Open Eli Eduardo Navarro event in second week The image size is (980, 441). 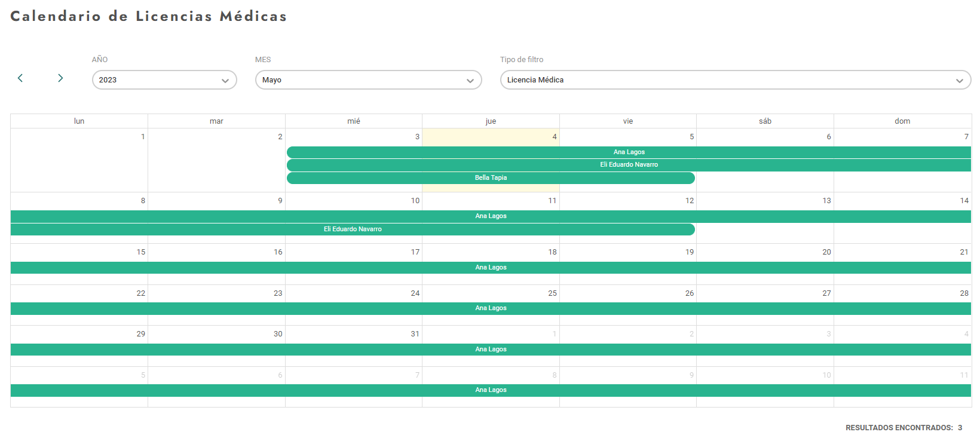pos(353,229)
